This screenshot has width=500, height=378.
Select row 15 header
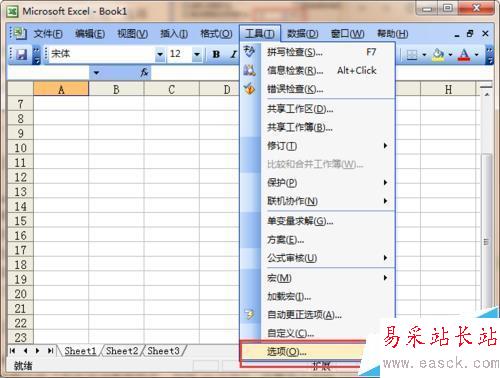(20, 221)
